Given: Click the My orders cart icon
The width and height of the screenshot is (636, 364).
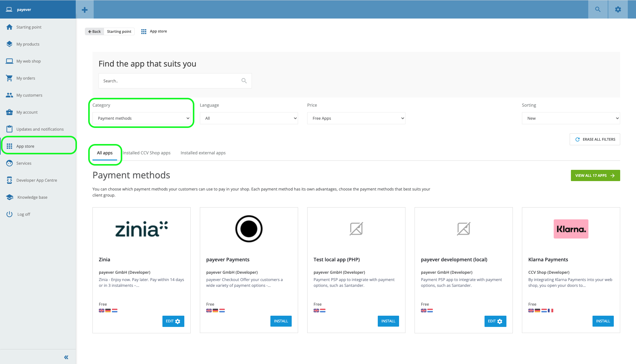Looking at the screenshot, I should 9,78.
